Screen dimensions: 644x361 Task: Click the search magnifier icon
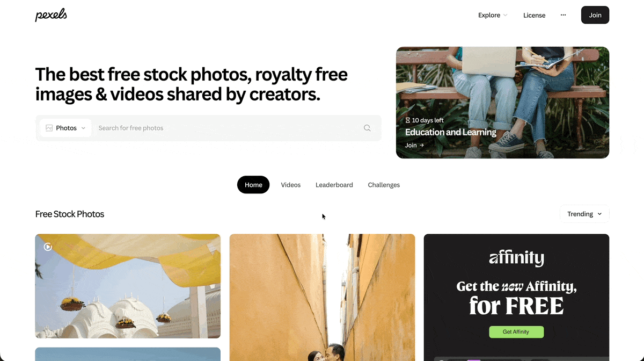367,128
